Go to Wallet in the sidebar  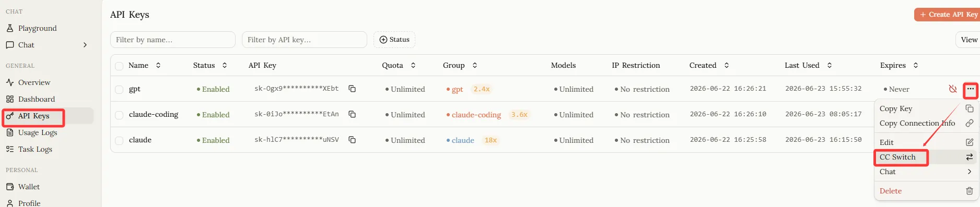click(x=29, y=187)
